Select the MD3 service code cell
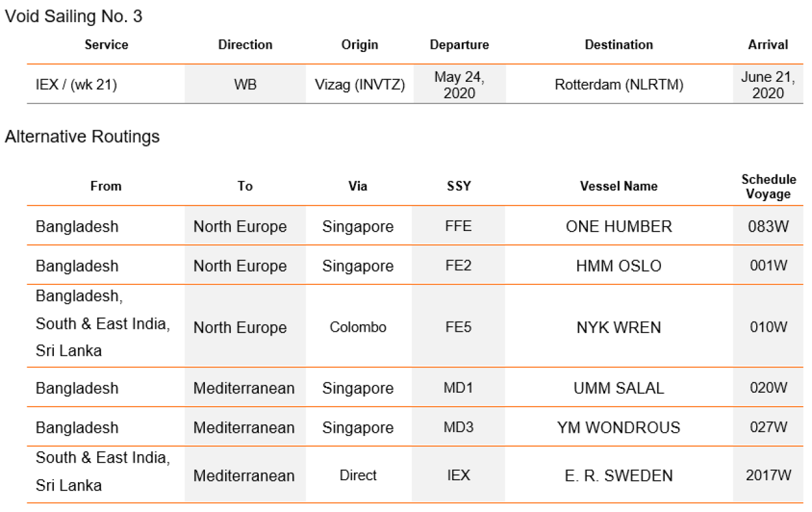 pyautogui.click(x=459, y=428)
